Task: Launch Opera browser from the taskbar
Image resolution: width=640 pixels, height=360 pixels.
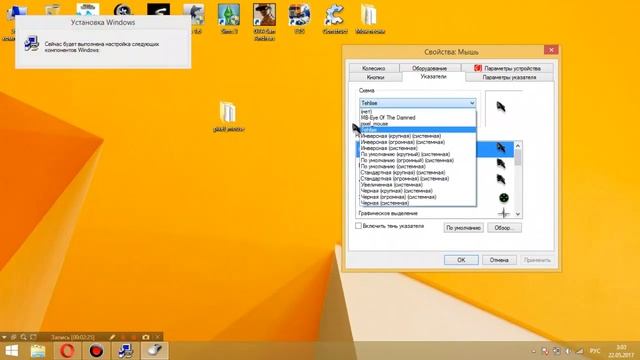Action: (67, 351)
